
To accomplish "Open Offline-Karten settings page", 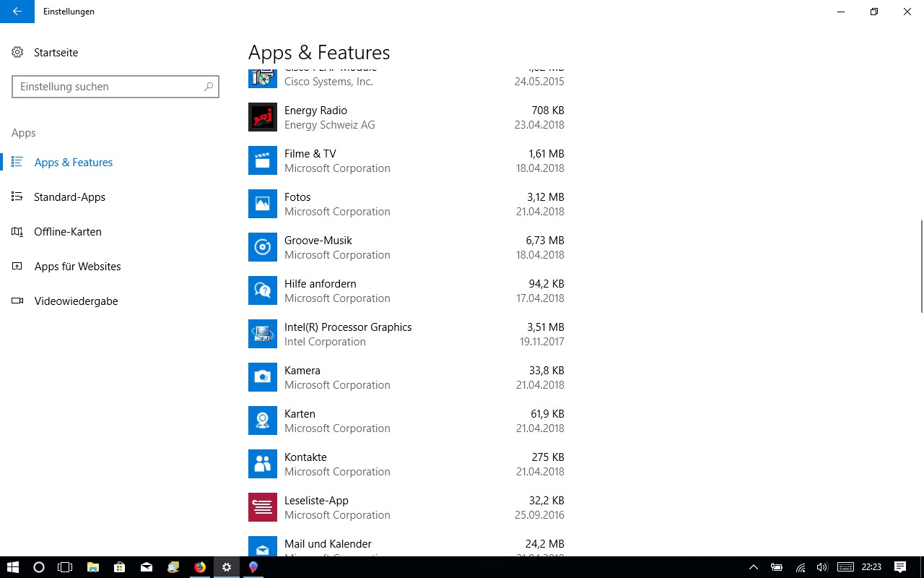I will (67, 232).
